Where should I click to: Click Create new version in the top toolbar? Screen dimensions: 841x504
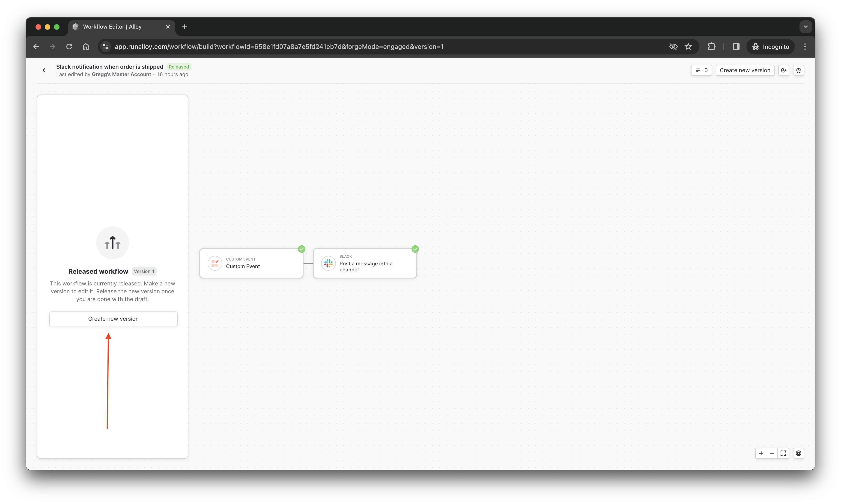coord(745,70)
